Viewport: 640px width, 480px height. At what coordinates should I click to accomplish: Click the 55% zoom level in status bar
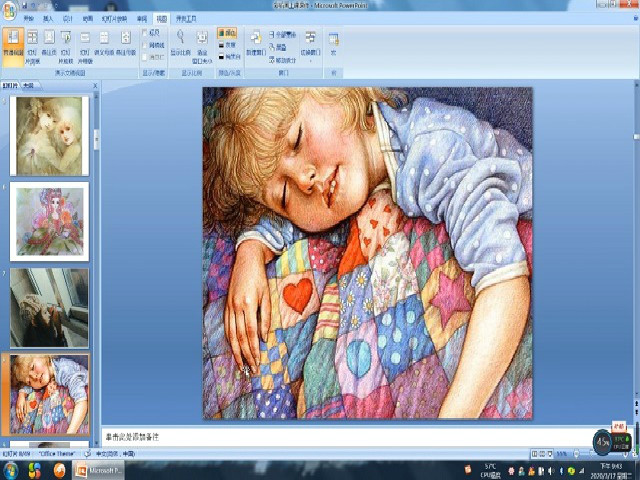click(562, 454)
